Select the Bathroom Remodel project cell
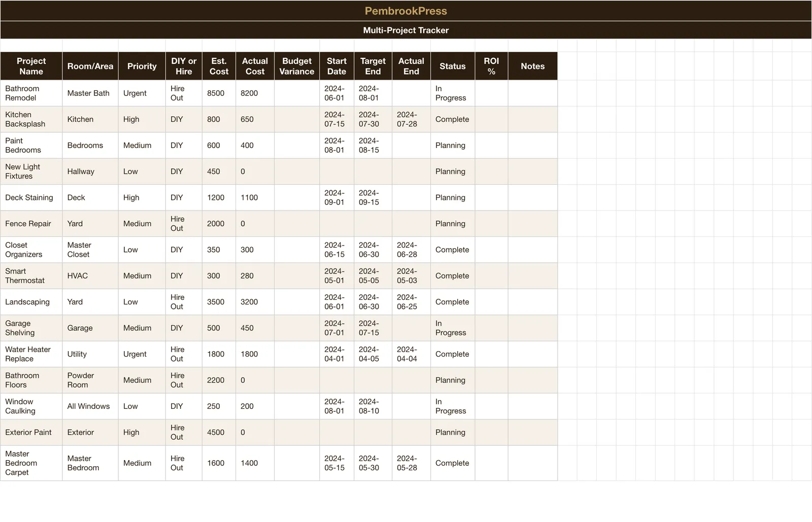This screenshot has height=522, width=812. coord(31,93)
